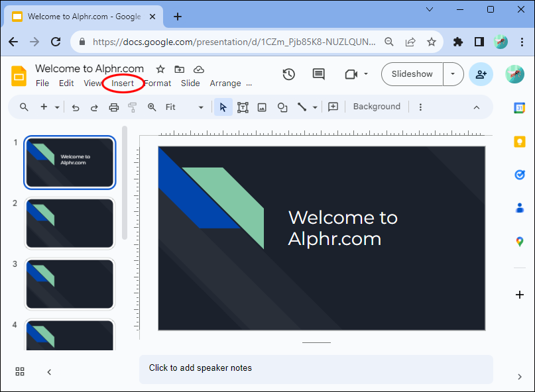Open the comments history icon
Viewport: 535px width, 392px height.
click(x=318, y=74)
